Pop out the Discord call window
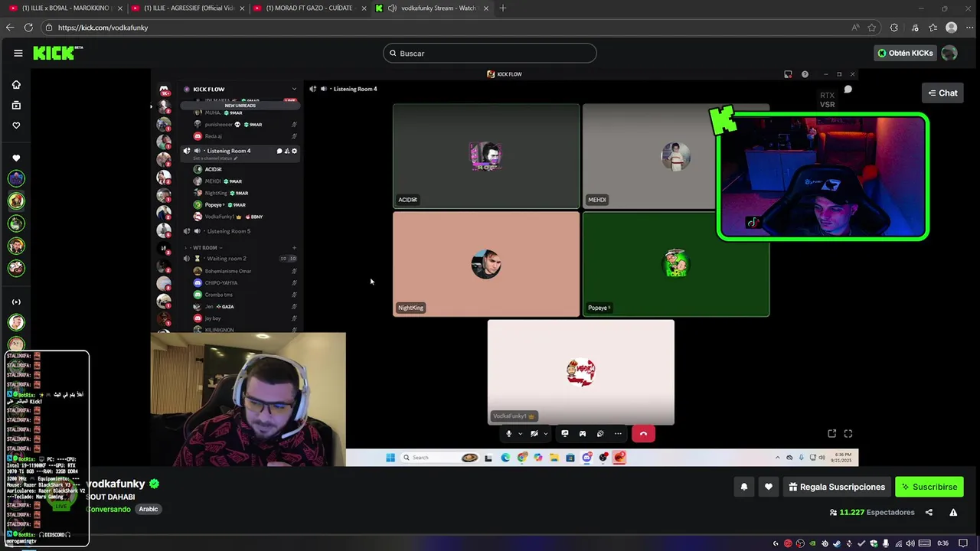 (x=832, y=434)
